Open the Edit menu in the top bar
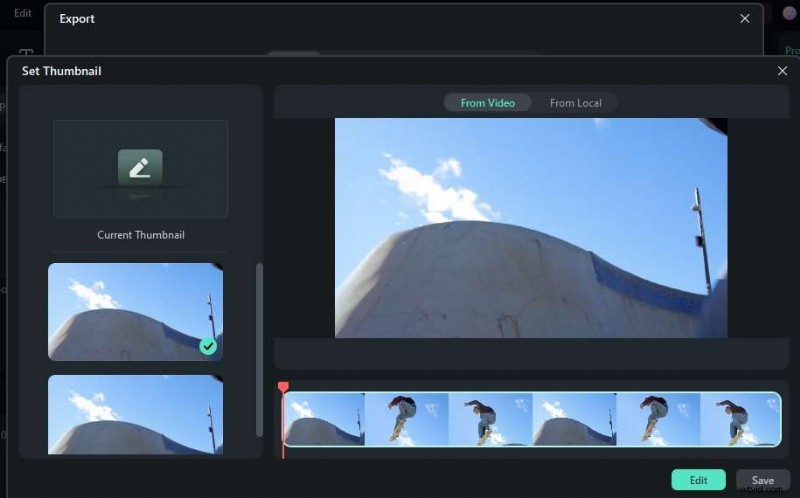Viewport: 800px width, 498px height. coord(22,13)
